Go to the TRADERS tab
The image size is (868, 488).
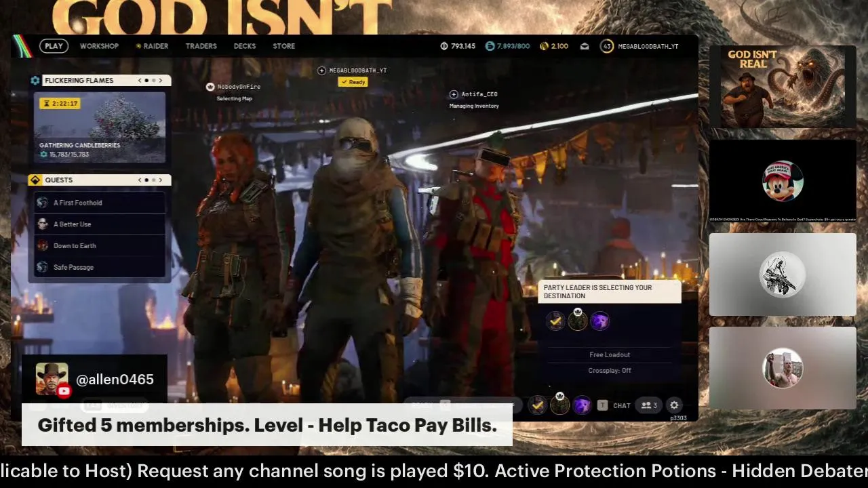201,46
